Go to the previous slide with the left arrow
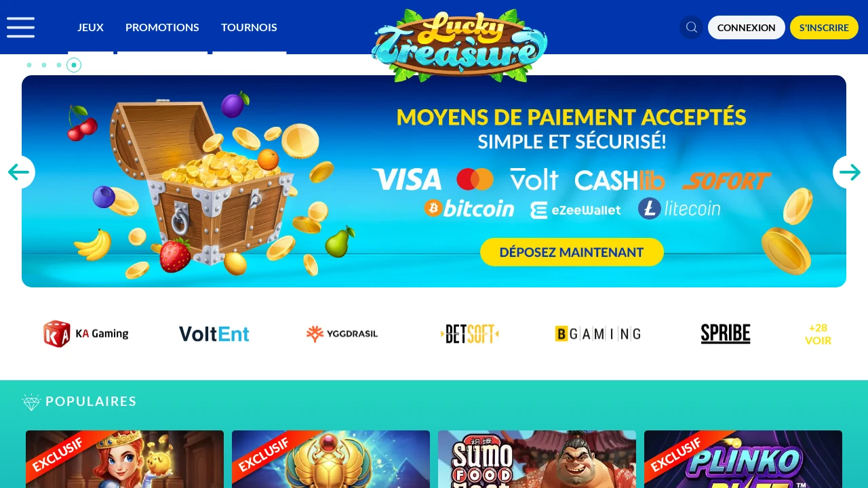 (x=18, y=172)
